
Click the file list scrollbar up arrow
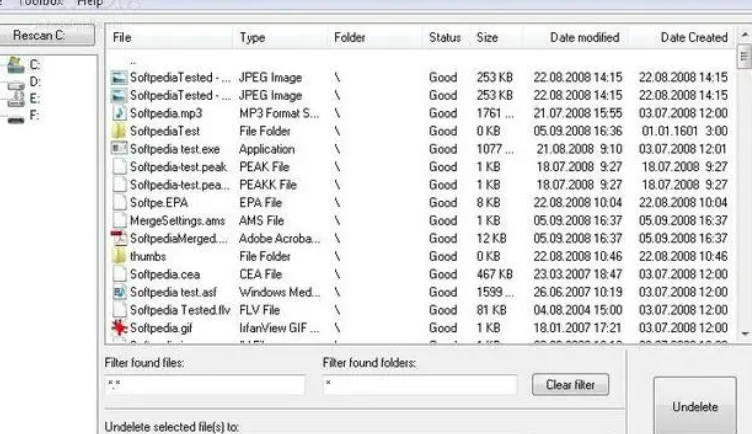pyautogui.click(x=744, y=35)
